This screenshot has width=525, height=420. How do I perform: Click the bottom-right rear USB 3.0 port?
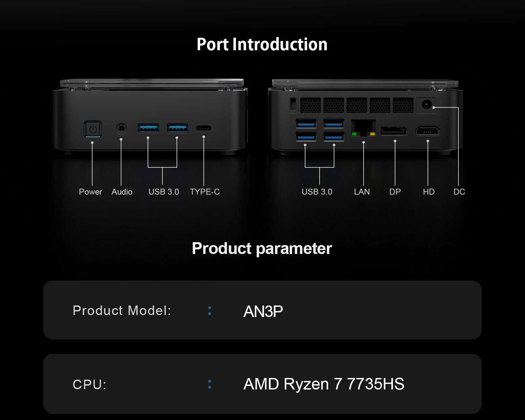(334, 136)
